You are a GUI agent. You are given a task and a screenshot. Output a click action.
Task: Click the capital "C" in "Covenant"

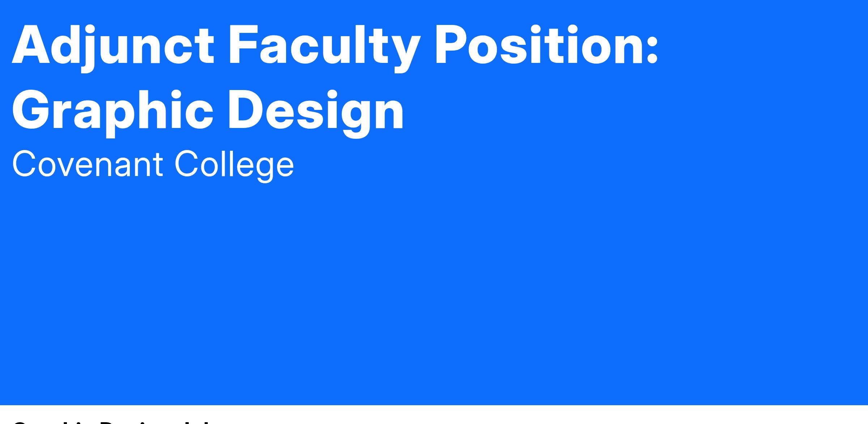pos(25,165)
